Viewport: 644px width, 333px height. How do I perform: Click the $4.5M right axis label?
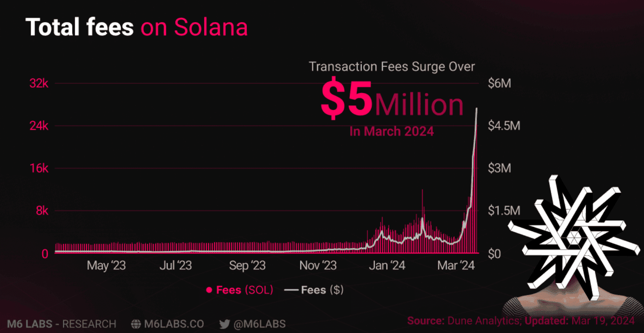504,126
